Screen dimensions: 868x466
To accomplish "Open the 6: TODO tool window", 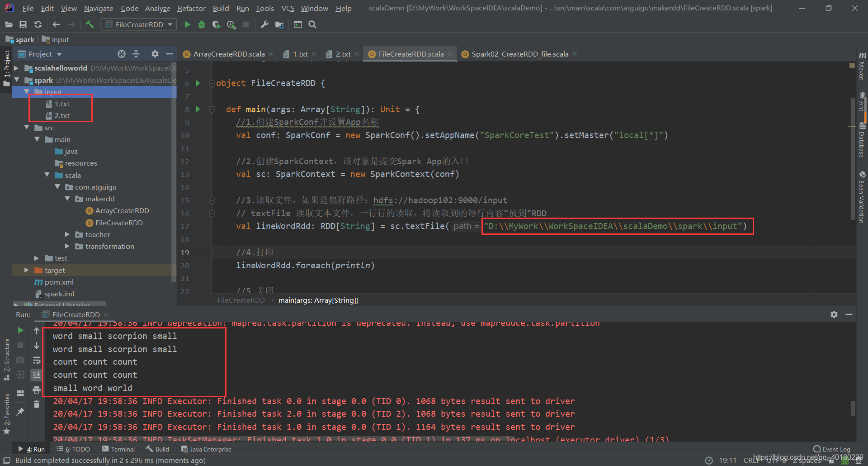I will pos(73,449).
